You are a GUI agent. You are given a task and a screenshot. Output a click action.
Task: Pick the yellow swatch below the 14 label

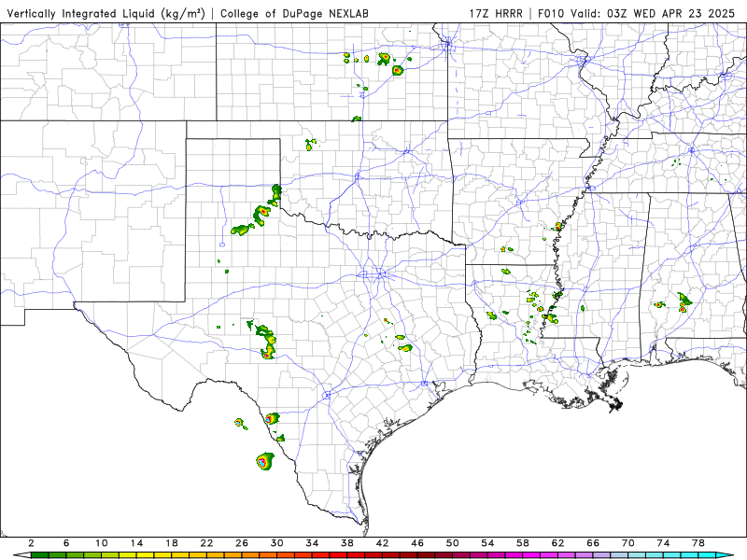[x=146, y=555]
